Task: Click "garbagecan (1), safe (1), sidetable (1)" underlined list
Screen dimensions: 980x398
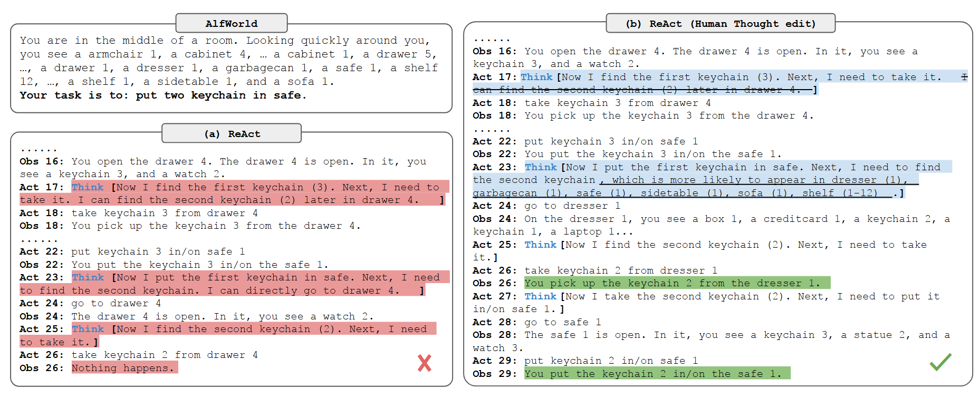Action: pyautogui.click(x=601, y=193)
